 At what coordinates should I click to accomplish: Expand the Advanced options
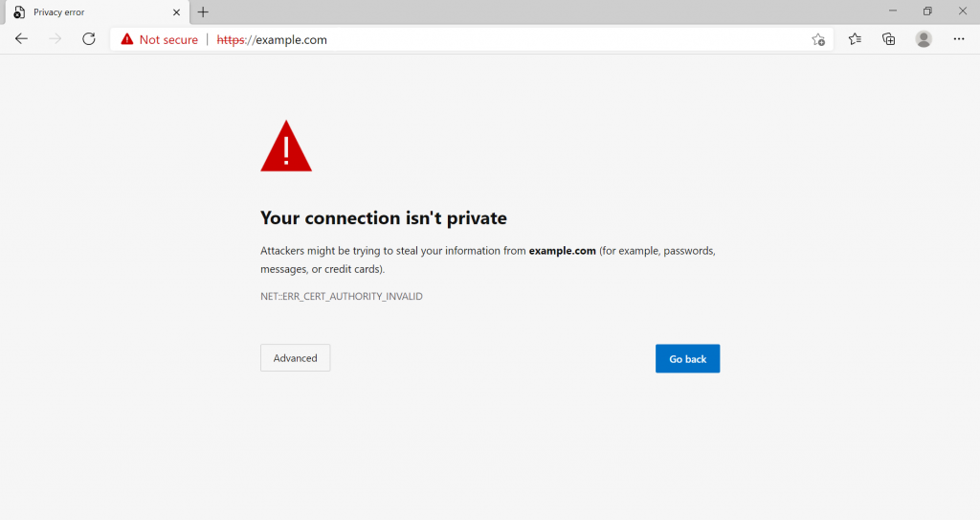[295, 358]
